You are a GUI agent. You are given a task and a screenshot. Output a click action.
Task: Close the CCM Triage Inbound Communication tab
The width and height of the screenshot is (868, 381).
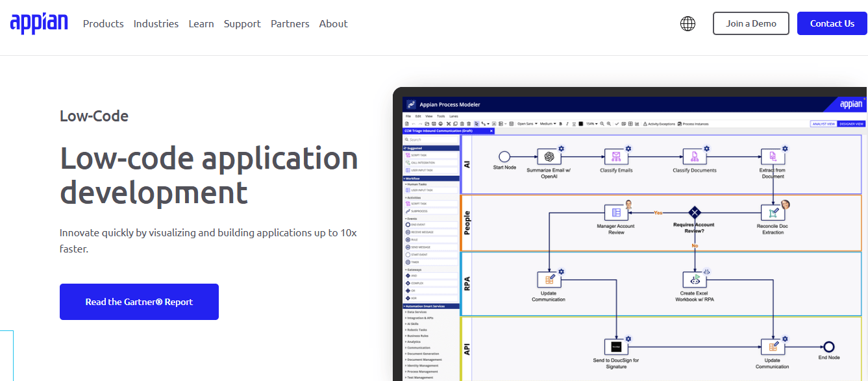(x=491, y=131)
